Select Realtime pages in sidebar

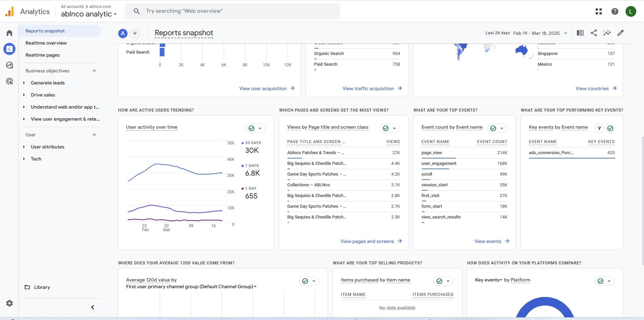pos(43,55)
